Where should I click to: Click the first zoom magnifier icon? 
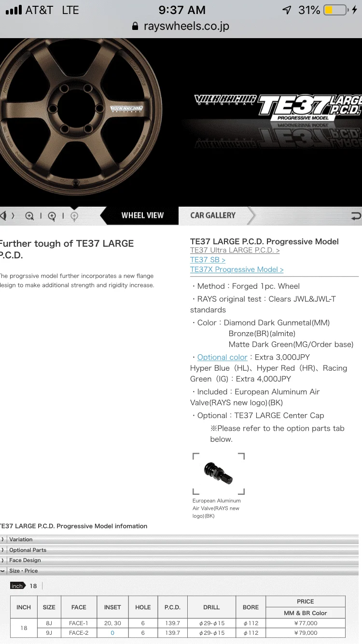[x=30, y=216]
